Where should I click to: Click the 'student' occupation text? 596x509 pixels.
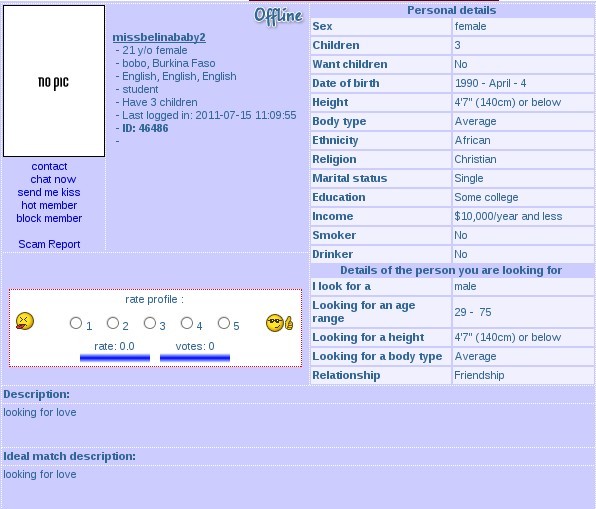click(140, 89)
